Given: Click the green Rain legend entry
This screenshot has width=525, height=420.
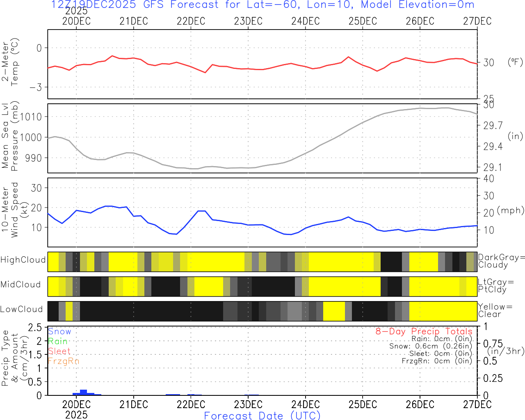Looking at the screenshot, I should click(58, 342).
